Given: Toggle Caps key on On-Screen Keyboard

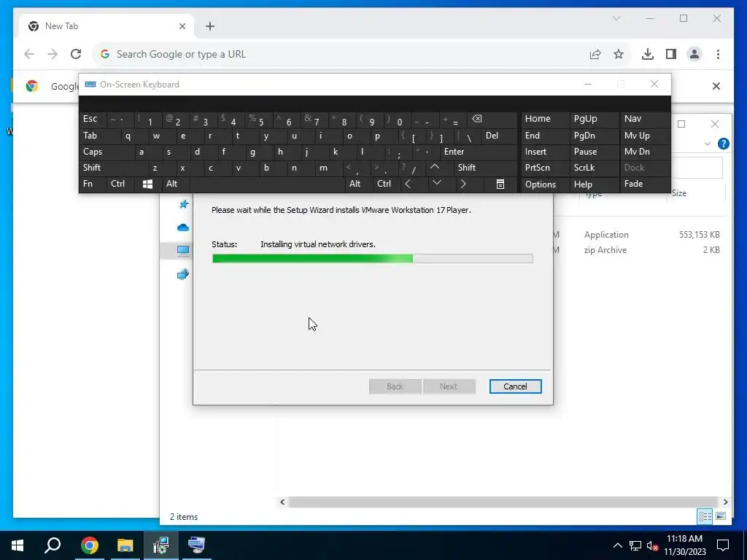Looking at the screenshot, I should point(107,152).
